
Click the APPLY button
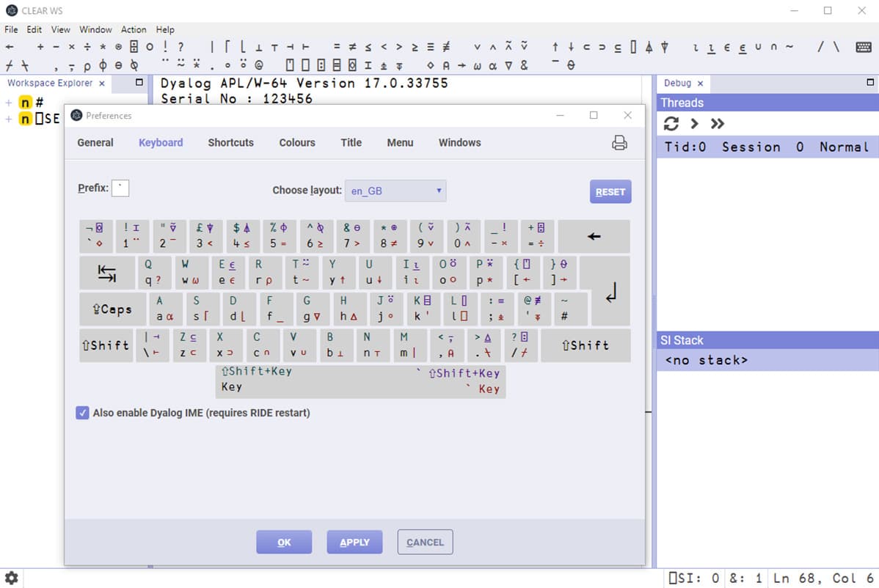355,542
